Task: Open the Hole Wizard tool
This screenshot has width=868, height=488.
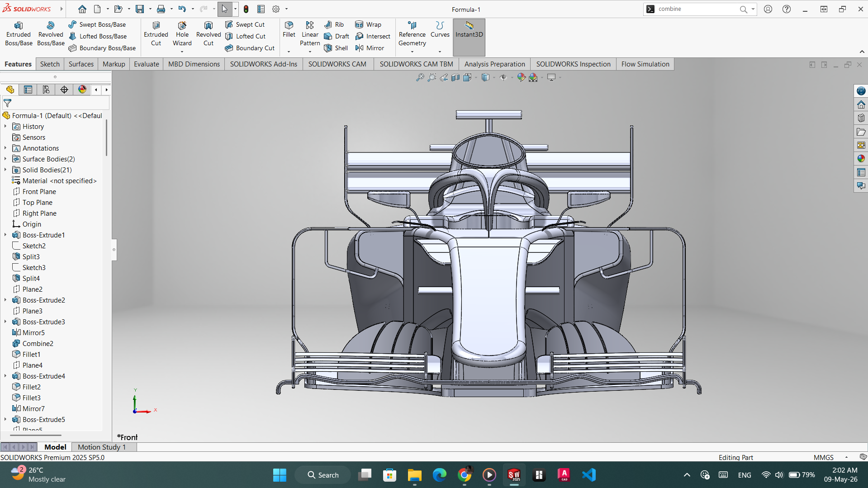Action: coord(182,34)
